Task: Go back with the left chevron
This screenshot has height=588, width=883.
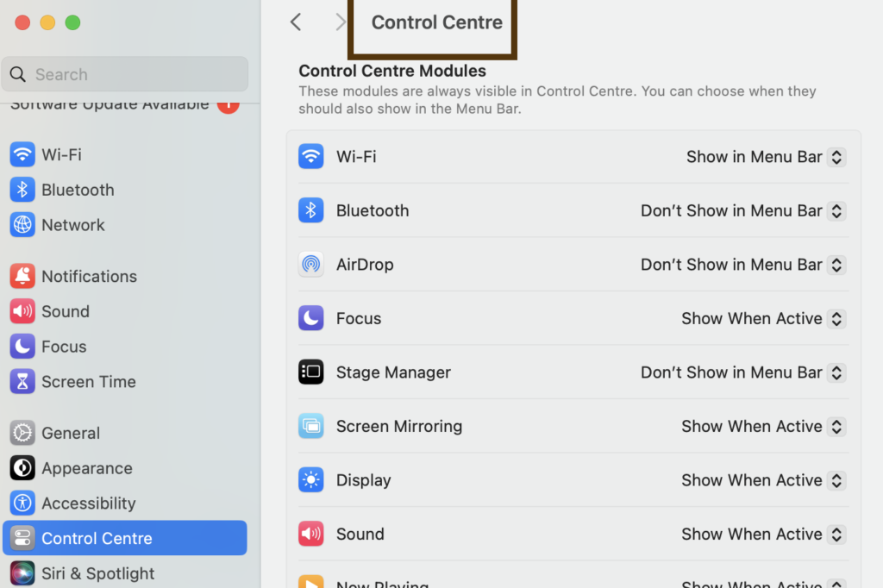Action: [296, 22]
